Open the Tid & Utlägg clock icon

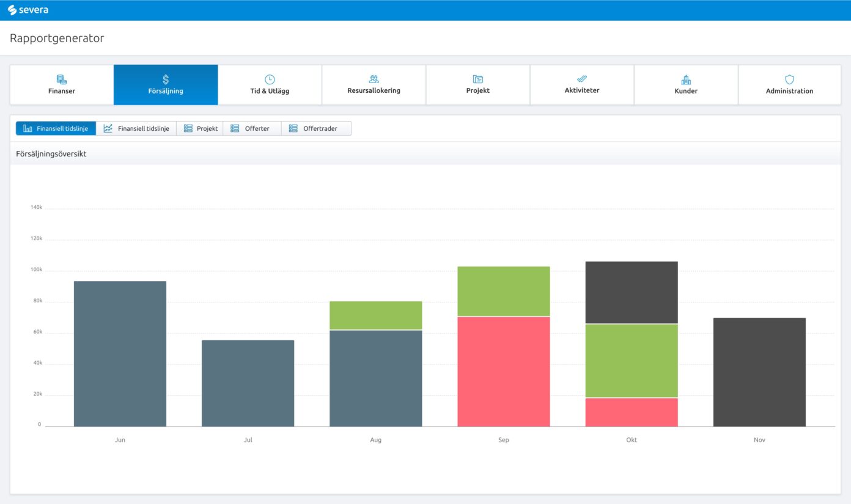(270, 79)
